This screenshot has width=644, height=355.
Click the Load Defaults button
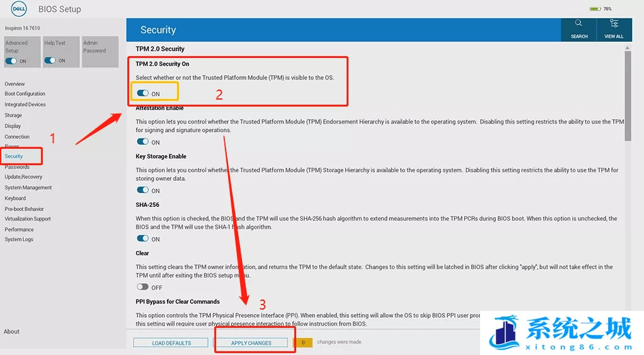[x=171, y=343]
